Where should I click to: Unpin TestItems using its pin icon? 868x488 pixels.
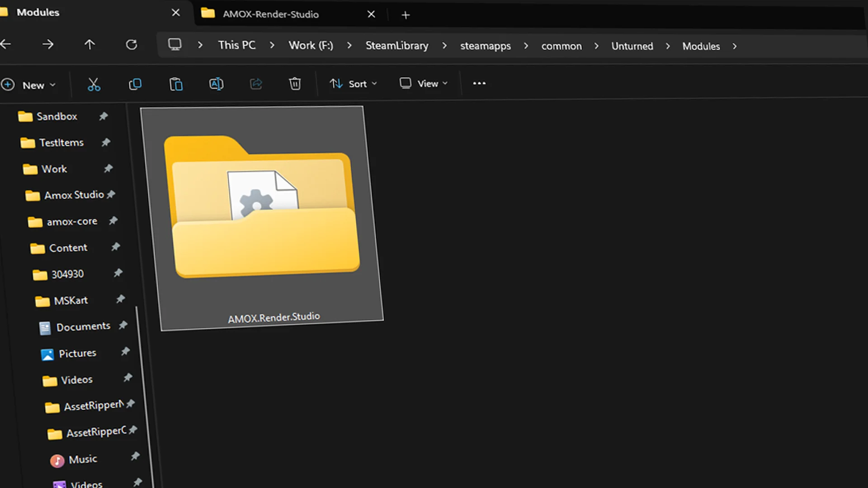106,142
